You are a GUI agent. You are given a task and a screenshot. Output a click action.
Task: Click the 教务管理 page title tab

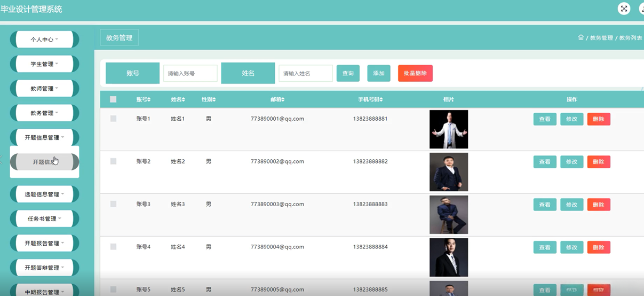click(x=119, y=38)
